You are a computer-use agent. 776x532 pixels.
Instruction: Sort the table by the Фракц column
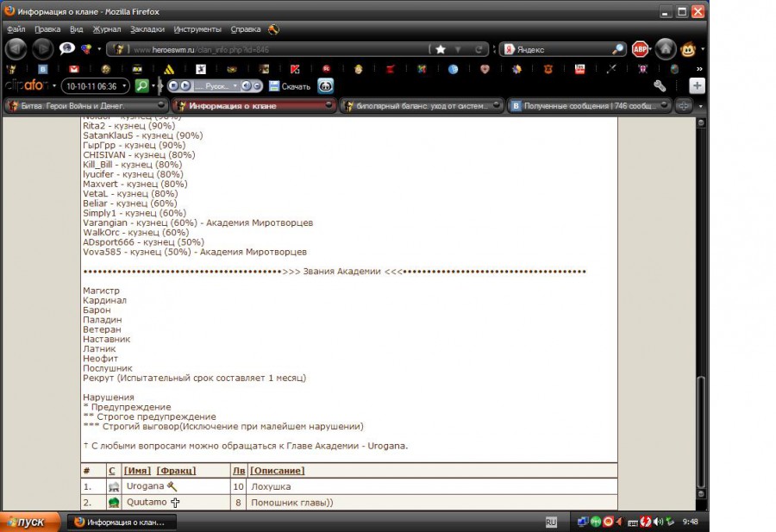click(x=176, y=471)
